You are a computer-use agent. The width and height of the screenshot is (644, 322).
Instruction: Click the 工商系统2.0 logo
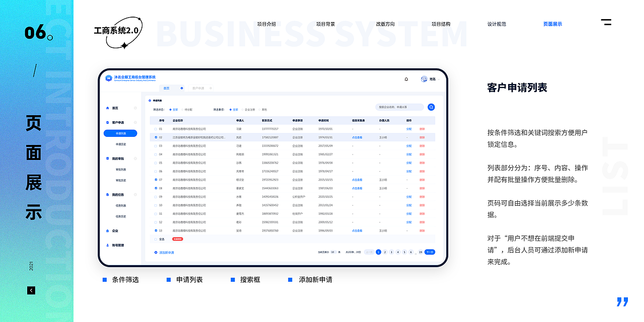pos(118,32)
